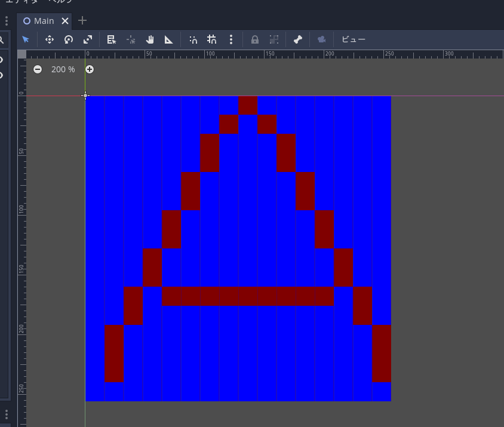The image size is (504, 427).
Task: Click the blue-red tile sprite in viewport
Action: pos(238,248)
